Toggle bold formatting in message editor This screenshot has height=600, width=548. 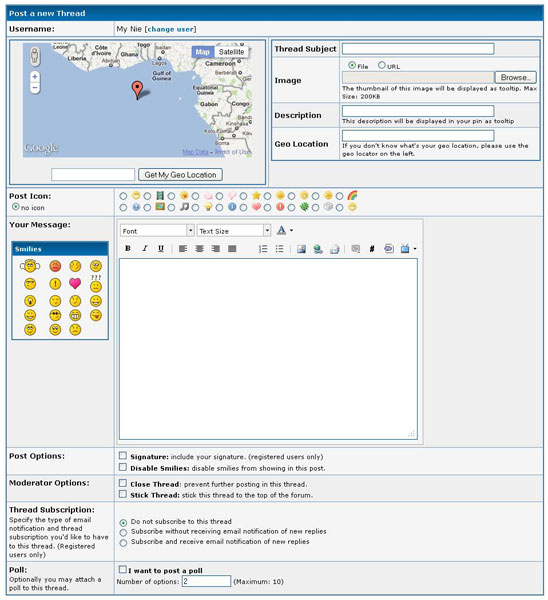pos(128,248)
